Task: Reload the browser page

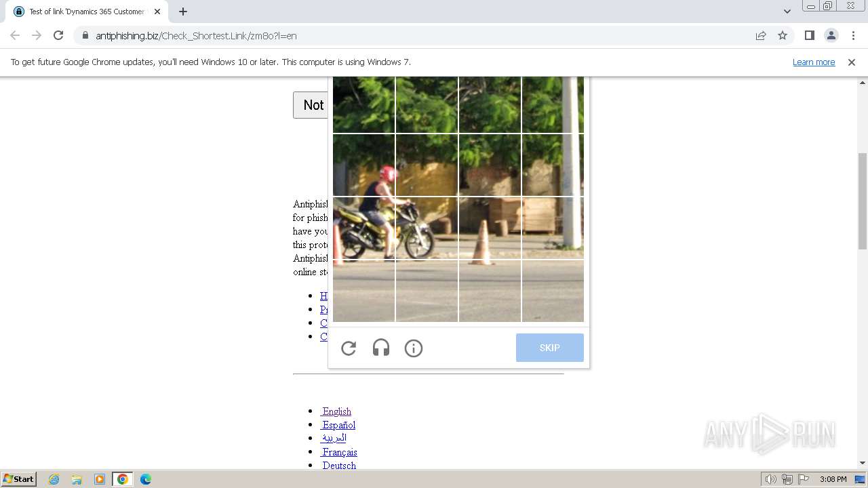Action: tap(58, 35)
